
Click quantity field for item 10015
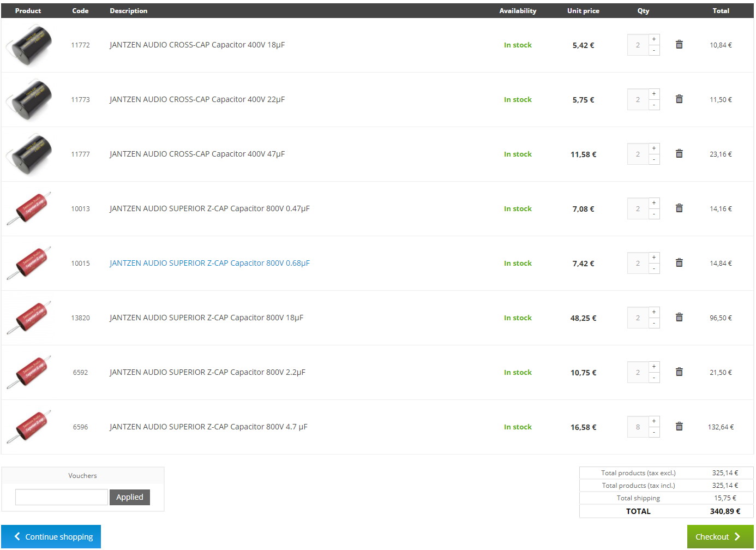pyautogui.click(x=638, y=263)
